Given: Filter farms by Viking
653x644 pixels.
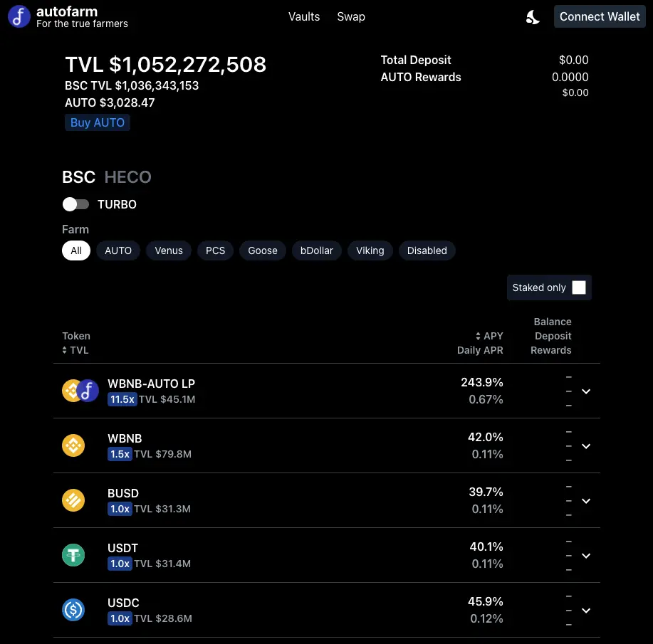Looking at the screenshot, I should (370, 250).
